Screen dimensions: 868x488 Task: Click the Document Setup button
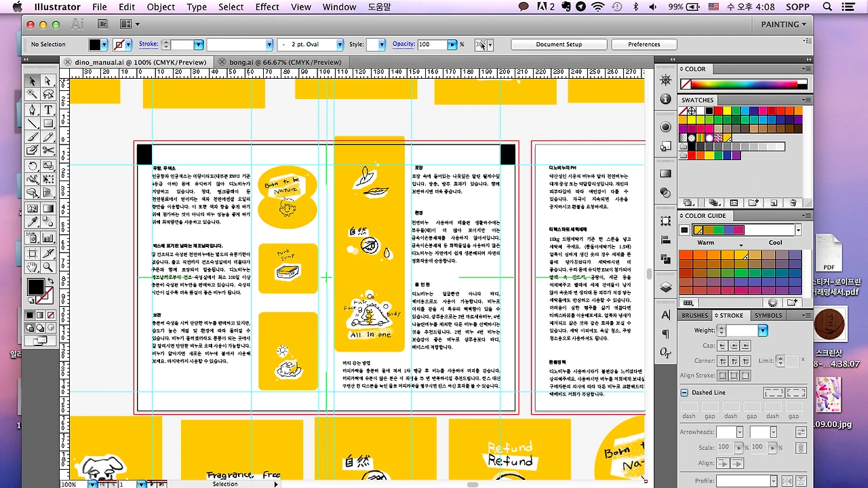click(x=559, y=44)
